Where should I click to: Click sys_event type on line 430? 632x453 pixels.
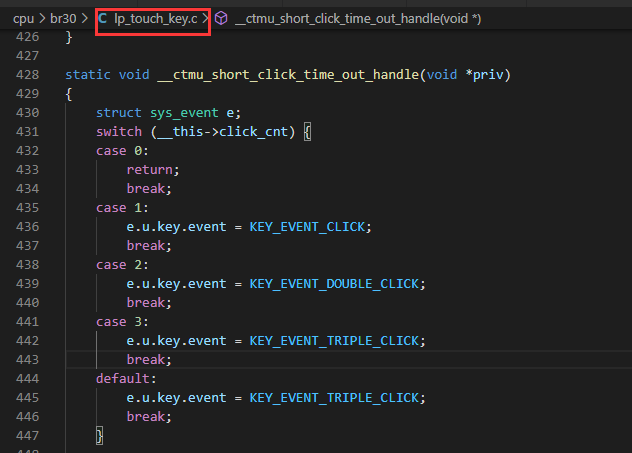pyautogui.click(x=184, y=113)
